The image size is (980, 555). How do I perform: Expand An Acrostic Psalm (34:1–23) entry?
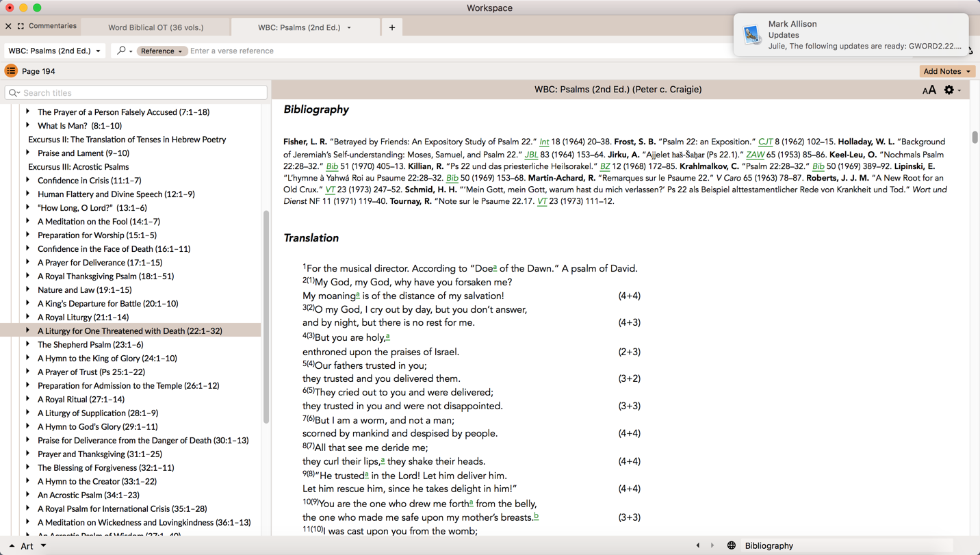pos(27,495)
